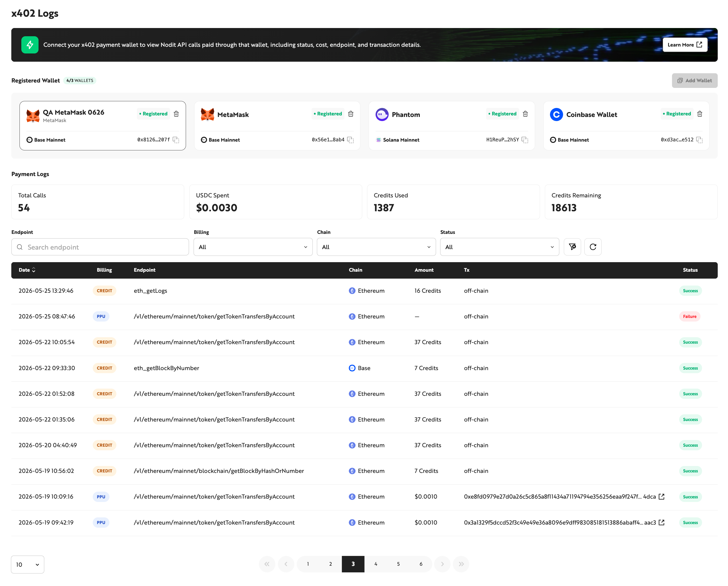This screenshot has height=586, width=728.
Task: Click the date 2026-05-20 04:40:49
Action: point(48,445)
